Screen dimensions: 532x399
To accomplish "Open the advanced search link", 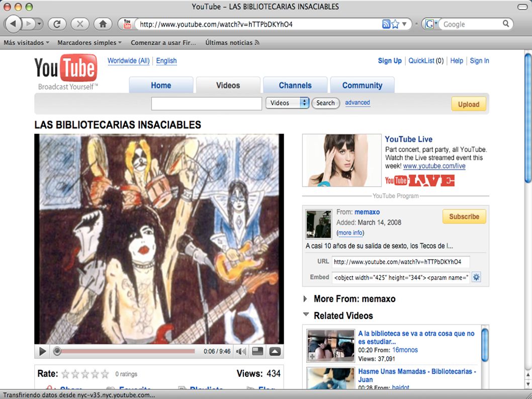I will pyautogui.click(x=358, y=103).
